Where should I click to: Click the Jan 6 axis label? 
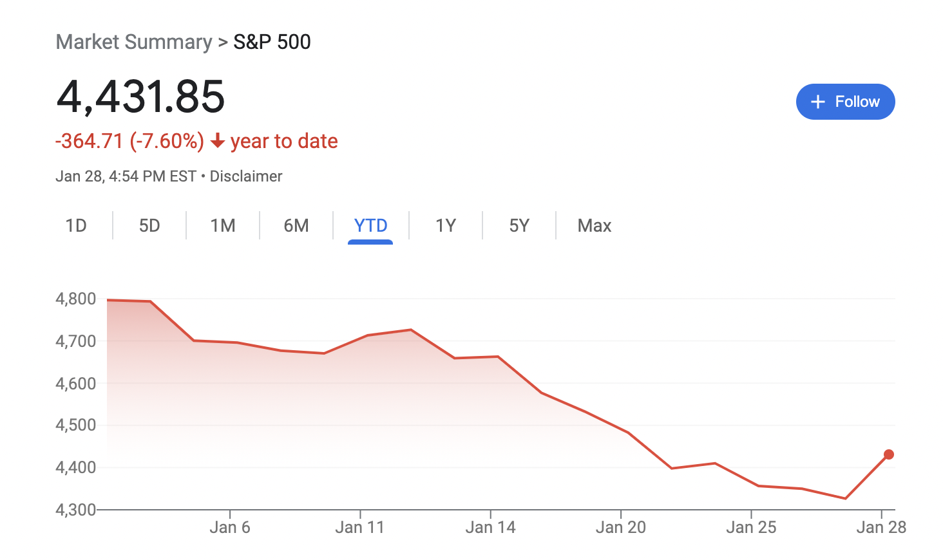click(x=230, y=528)
